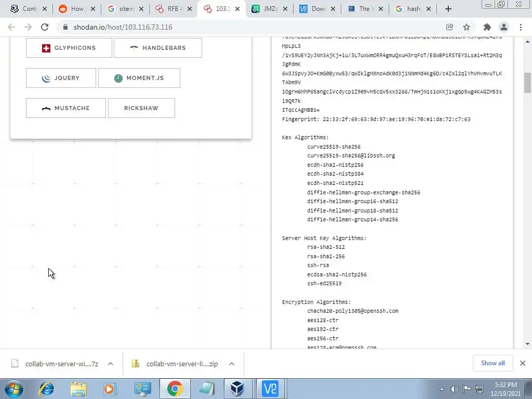Go back to the previous page
This screenshot has width=532, height=399.
click(11, 27)
